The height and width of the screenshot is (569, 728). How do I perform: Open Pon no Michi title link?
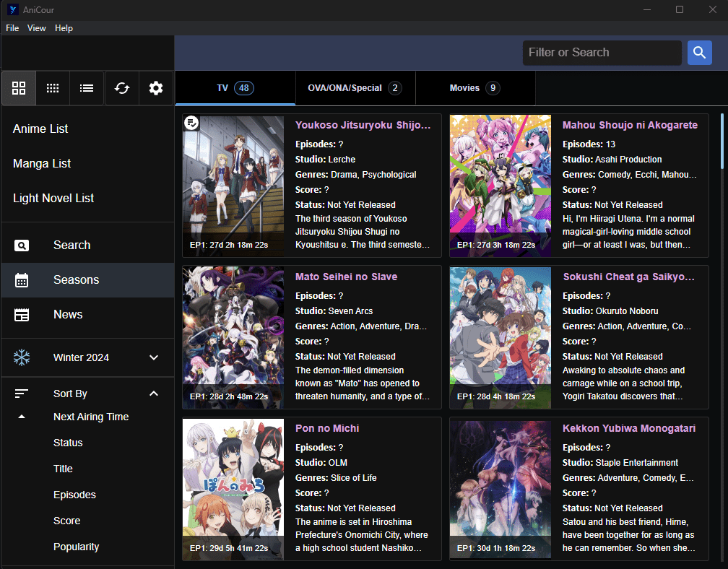(x=327, y=428)
